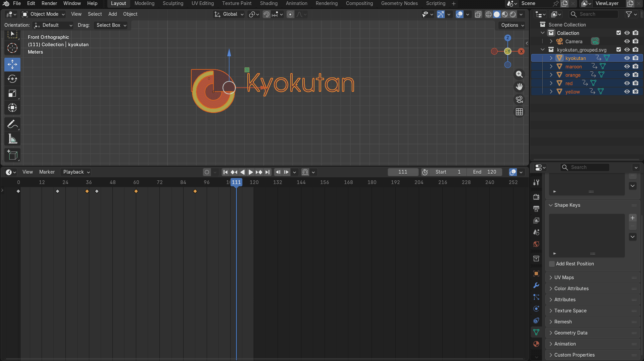Toggle the camera view icon in viewport
This screenshot has height=361, width=644.
pos(519,99)
